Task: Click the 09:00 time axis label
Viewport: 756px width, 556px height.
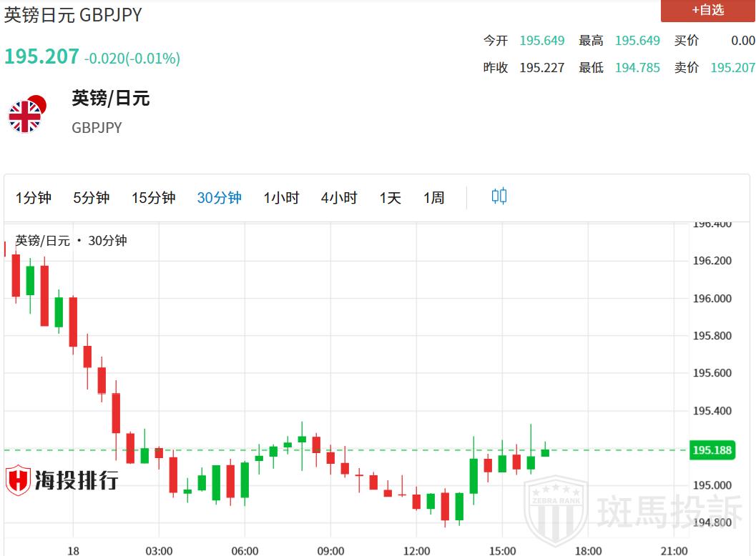Action: pyautogui.click(x=330, y=550)
